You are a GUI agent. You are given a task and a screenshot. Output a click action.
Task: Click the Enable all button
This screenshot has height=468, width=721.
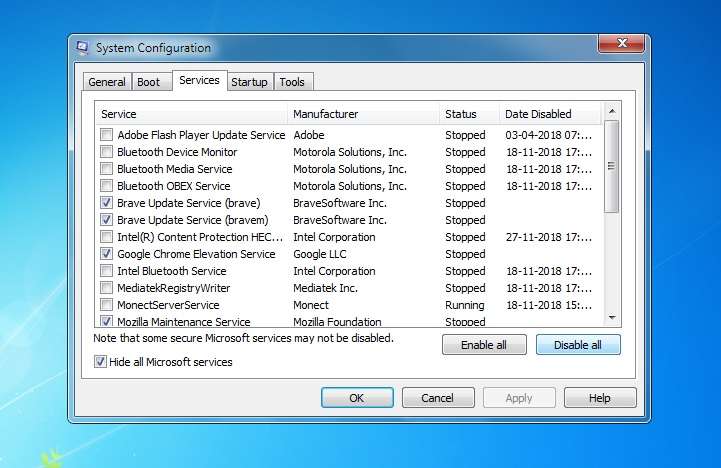tap(484, 345)
